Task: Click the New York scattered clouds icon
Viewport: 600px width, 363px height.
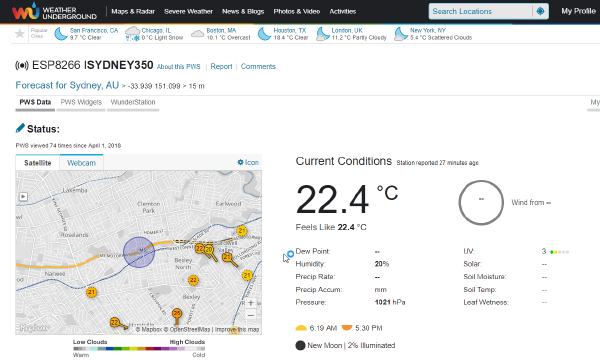Action: click(x=401, y=34)
